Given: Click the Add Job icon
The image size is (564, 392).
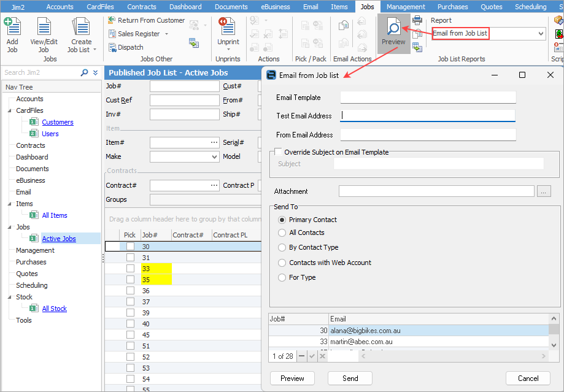Looking at the screenshot, I should (12, 28).
